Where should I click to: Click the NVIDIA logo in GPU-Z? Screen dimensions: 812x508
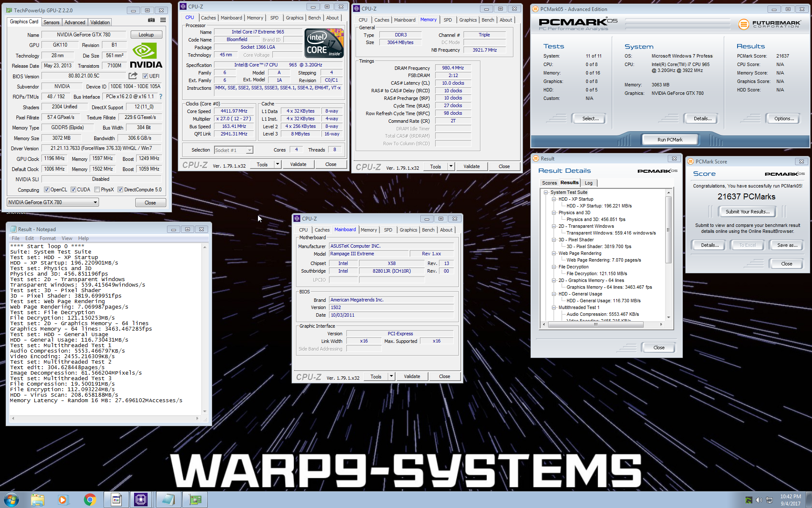tap(146, 56)
